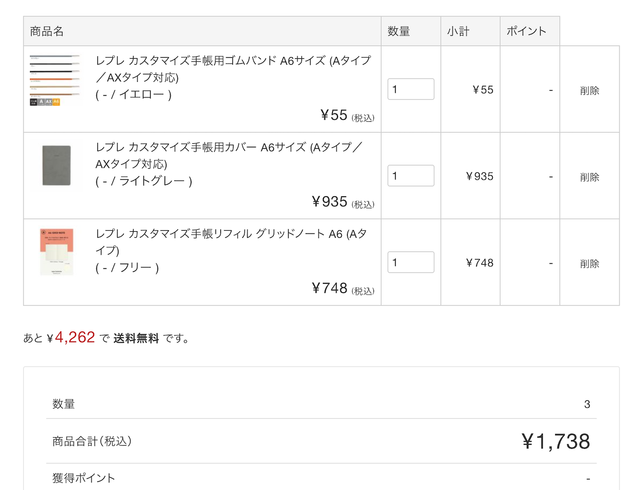The height and width of the screenshot is (490, 640).
Task: Click the 数量 table column header
Action: tap(399, 31)
